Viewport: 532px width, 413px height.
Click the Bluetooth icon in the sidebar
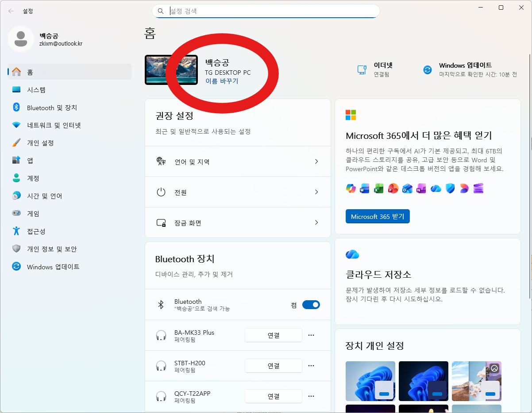coord(16,107)
